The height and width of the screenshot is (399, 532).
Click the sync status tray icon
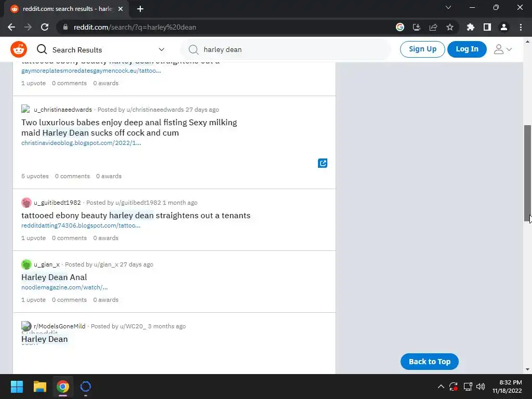tap(454, 387)
